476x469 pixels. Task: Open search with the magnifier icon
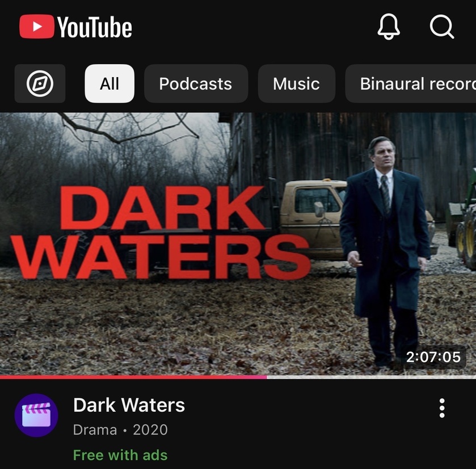coord(442,27)
